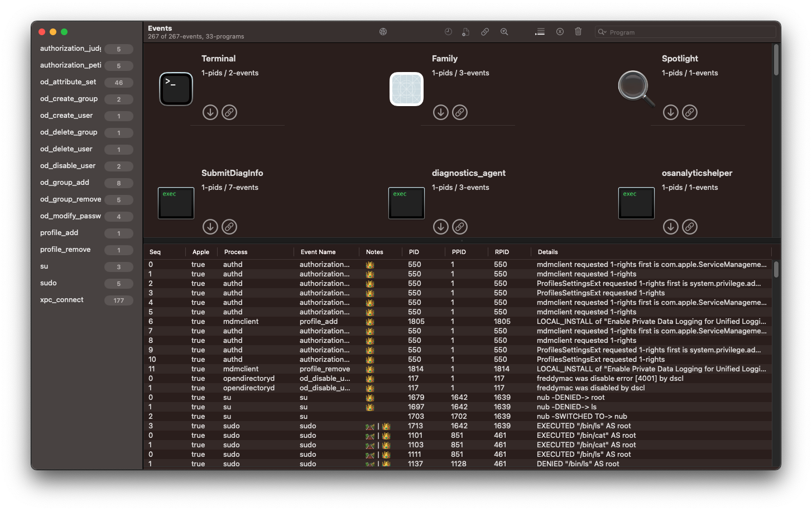Open the search options magnifier dropdown
The image size is (812, 511).
tap(602, 32)
